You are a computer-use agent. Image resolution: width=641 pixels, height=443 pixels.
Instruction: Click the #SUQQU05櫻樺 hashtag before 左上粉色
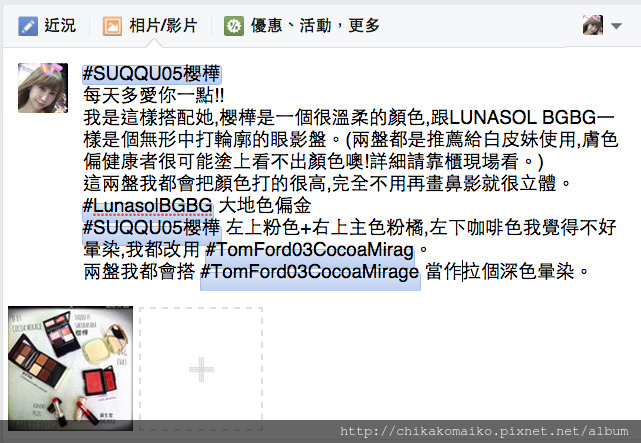(151, 228)
